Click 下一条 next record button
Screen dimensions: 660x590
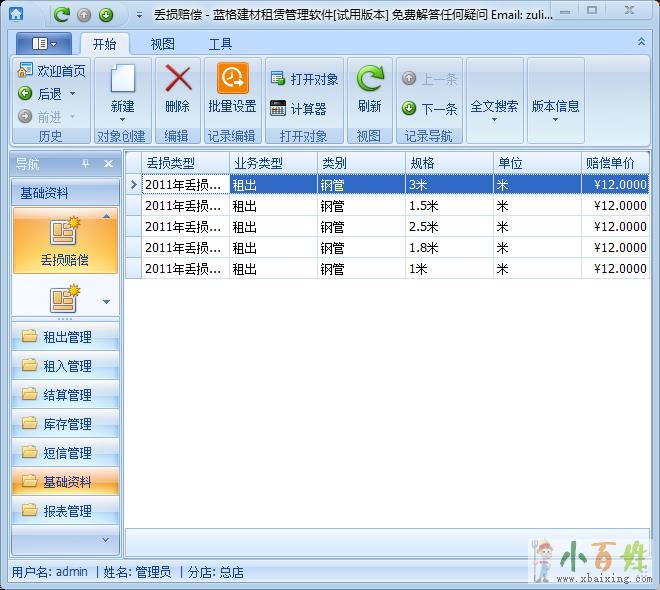430,109
